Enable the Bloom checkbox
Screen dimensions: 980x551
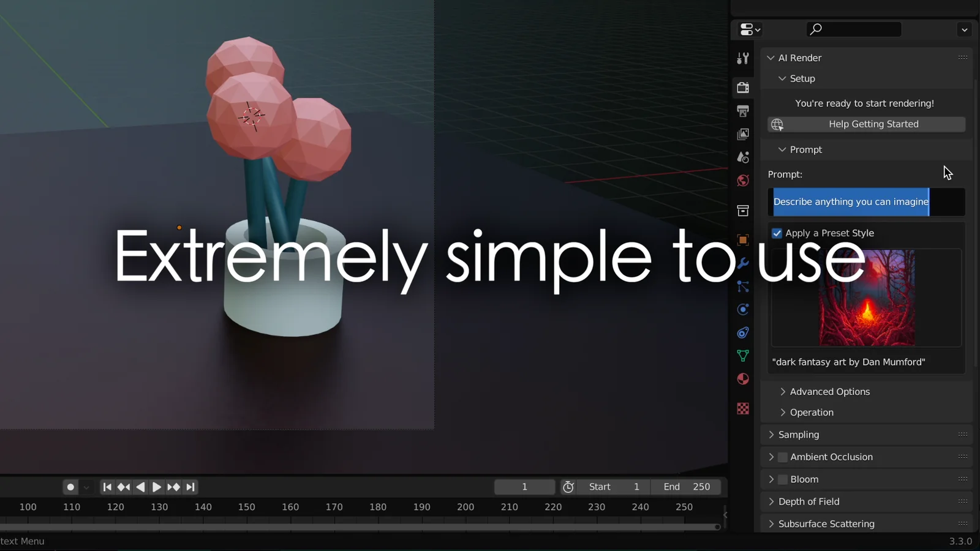pos(782,479)
